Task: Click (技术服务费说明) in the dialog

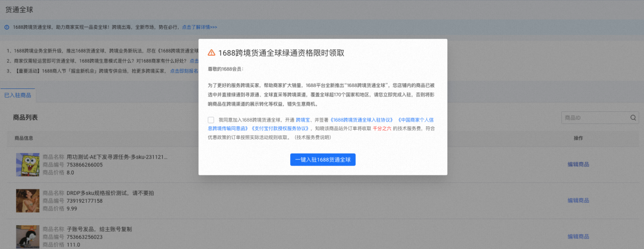Action: (313, 137)
